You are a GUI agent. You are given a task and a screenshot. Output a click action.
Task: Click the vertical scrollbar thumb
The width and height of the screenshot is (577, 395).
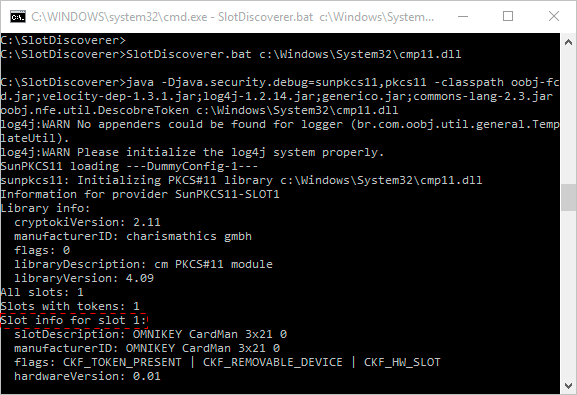click(568, 197)
